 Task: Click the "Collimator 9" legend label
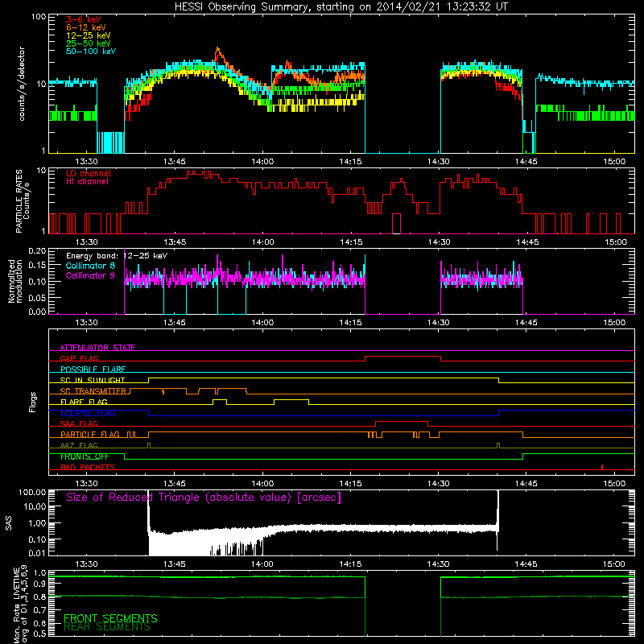coord(90,275)
